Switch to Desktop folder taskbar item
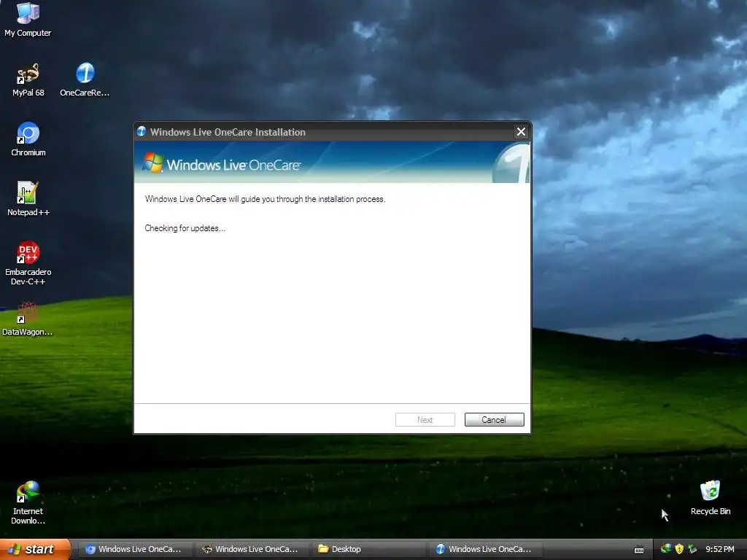This screenshot has height=560, width=747. [x=368, y=549]
